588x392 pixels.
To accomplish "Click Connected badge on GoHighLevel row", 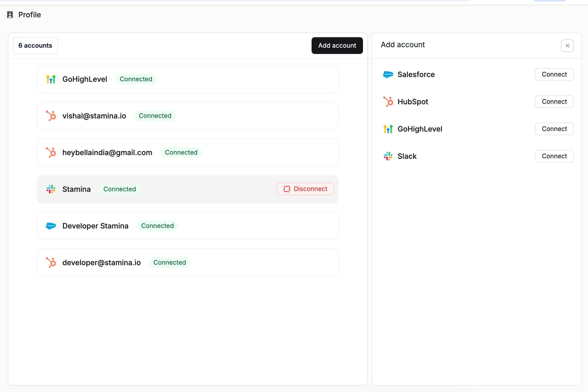I will (136, 79).
